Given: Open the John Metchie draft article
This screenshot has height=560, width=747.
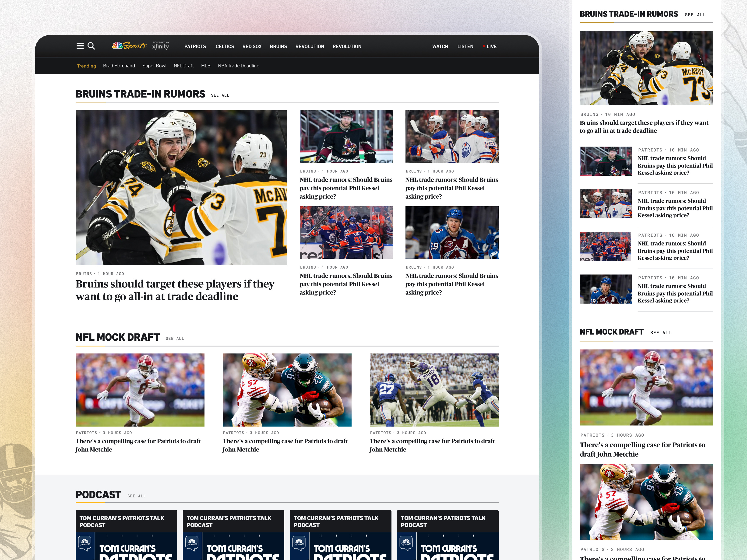Looking at the screenshot, I should [x=138, y=445].
